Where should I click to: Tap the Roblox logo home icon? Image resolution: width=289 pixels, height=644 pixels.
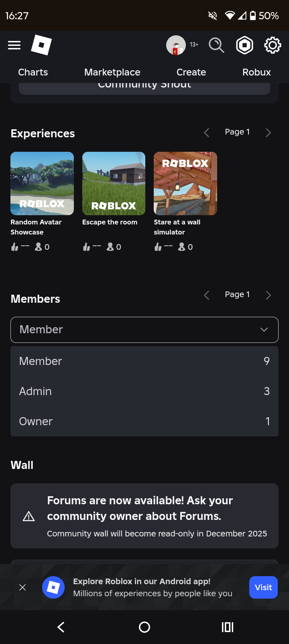(41, 45)
